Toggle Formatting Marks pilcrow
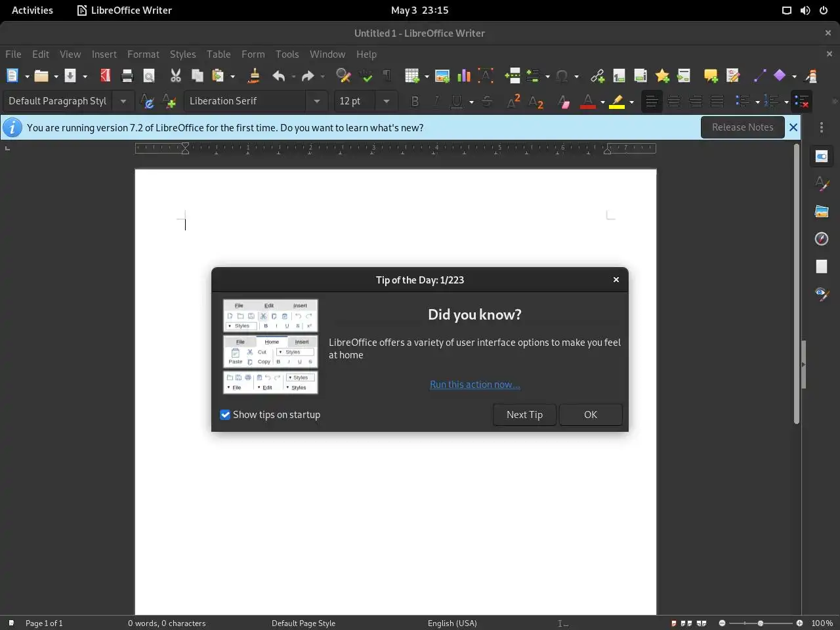Image resolution: width=840 pixels, height=630 pixels. coord(387,76)
